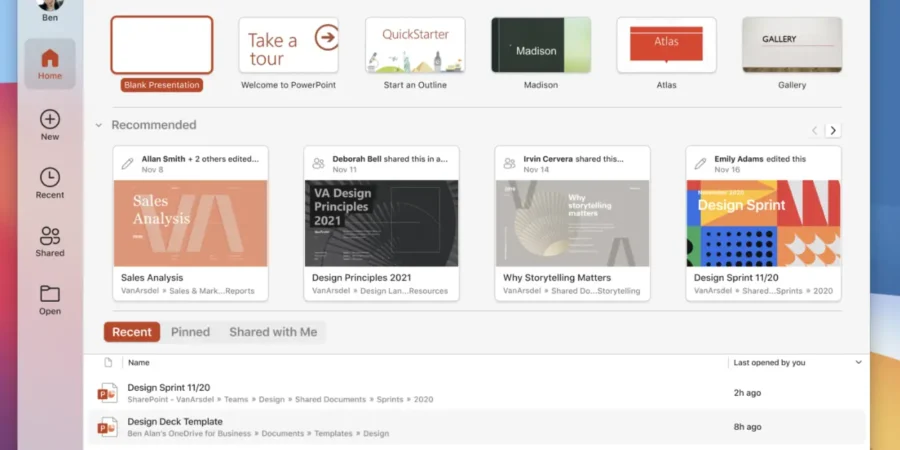Image resolution: width=900 pixels, height=450 pixels.
Task: Click VanArsdel Sales & Marketing Reports path
Action: pyautogui.click(x=188, y=291)
